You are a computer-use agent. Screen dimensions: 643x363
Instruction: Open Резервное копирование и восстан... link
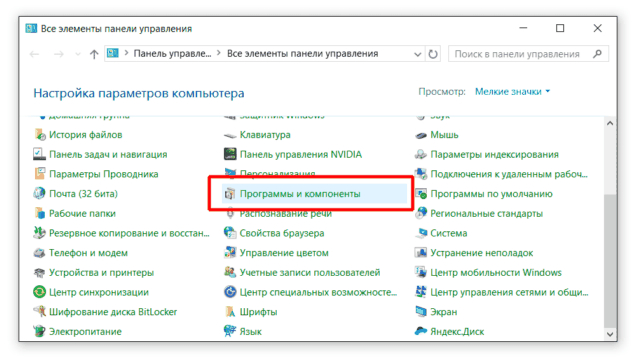(x=129, y=233)
